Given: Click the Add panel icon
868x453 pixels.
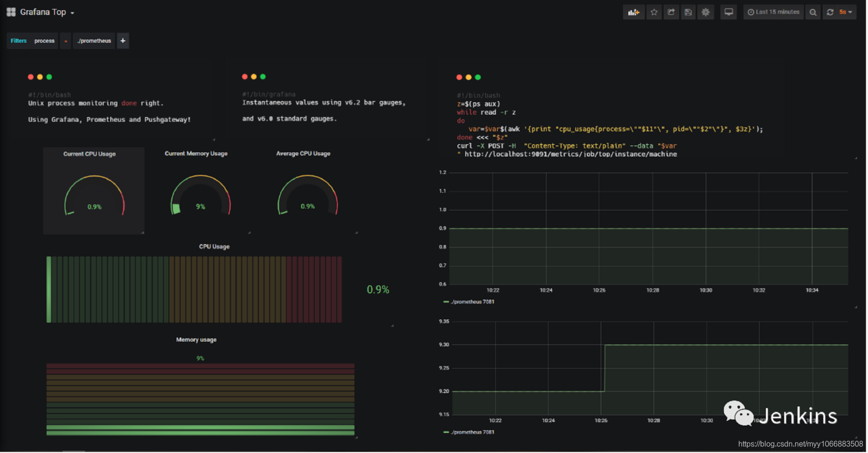Looking at the screenshot, I should coord(634,12).
